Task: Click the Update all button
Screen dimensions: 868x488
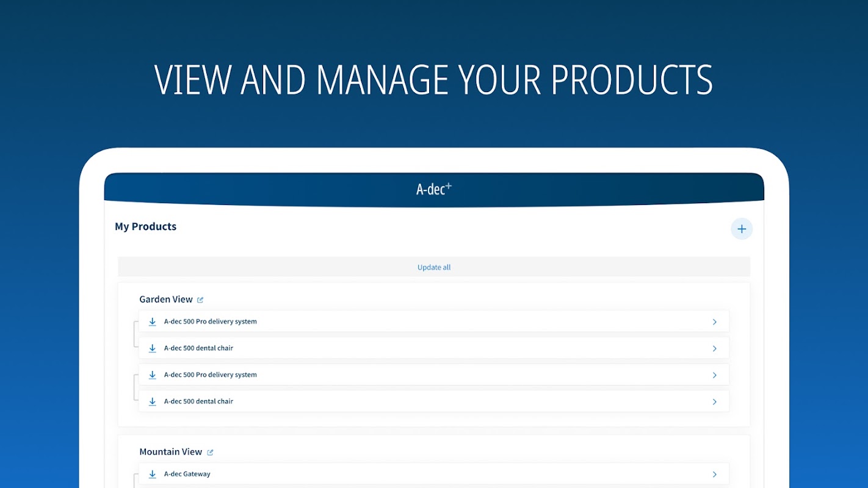Action: [x=434, y=267]
